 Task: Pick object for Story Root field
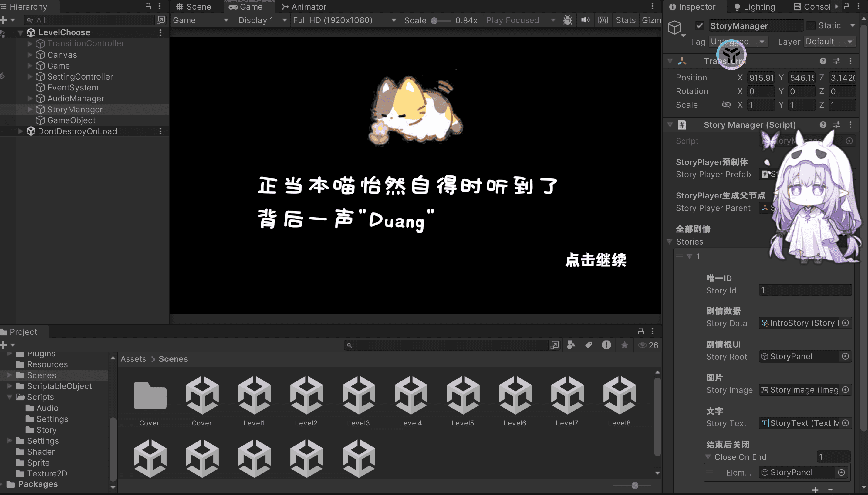pos(846,356)
